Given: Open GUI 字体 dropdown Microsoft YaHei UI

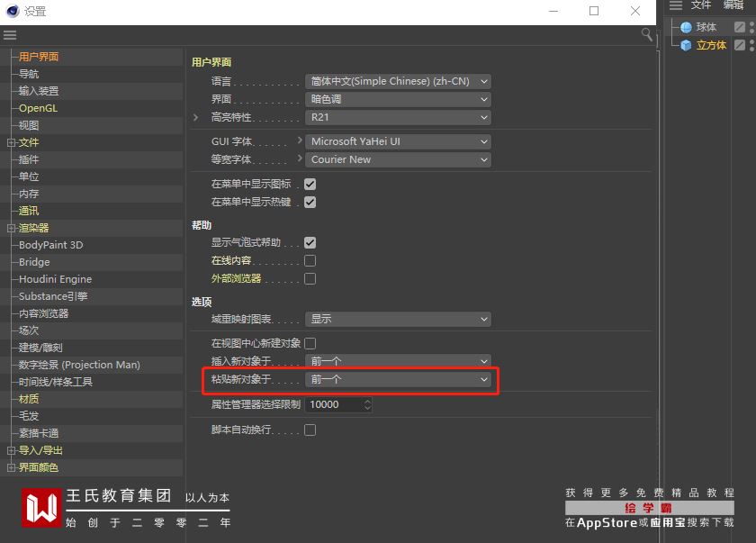Looking at the screenshot, I should point(398,141).
